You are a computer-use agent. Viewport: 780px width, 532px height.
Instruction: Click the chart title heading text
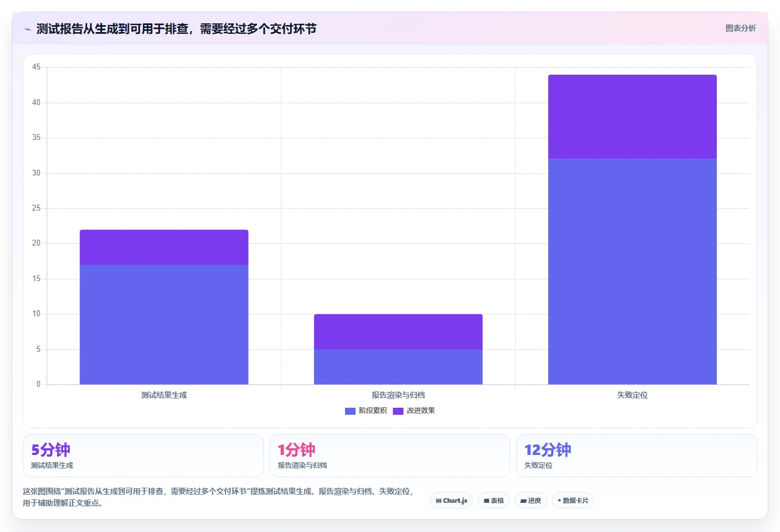click(x=176, y=29)
